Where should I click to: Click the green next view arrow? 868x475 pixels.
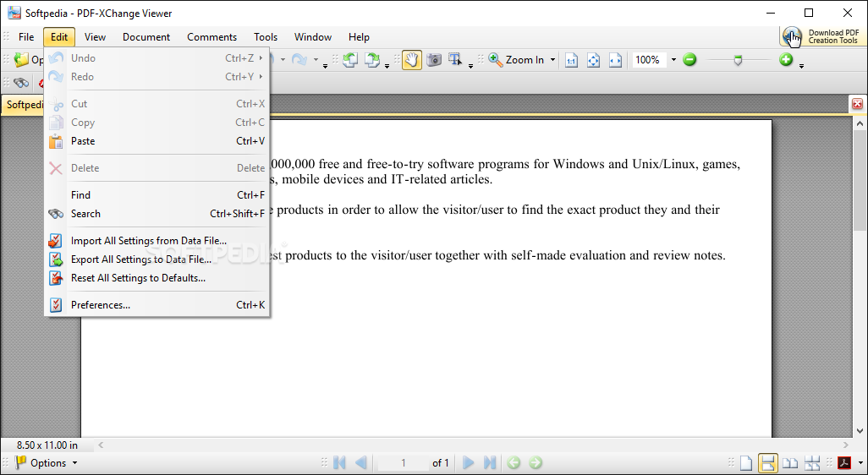pos(536,463)
